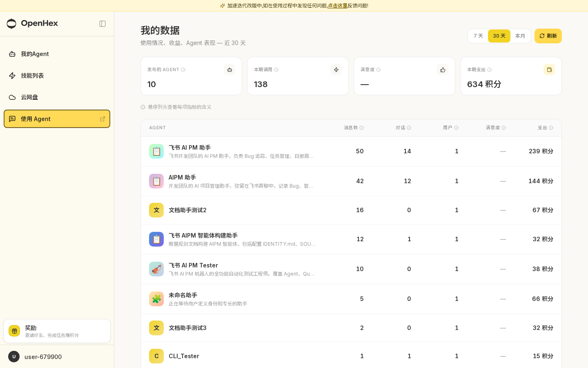Click the info icon in 消息数 column header

362,128
